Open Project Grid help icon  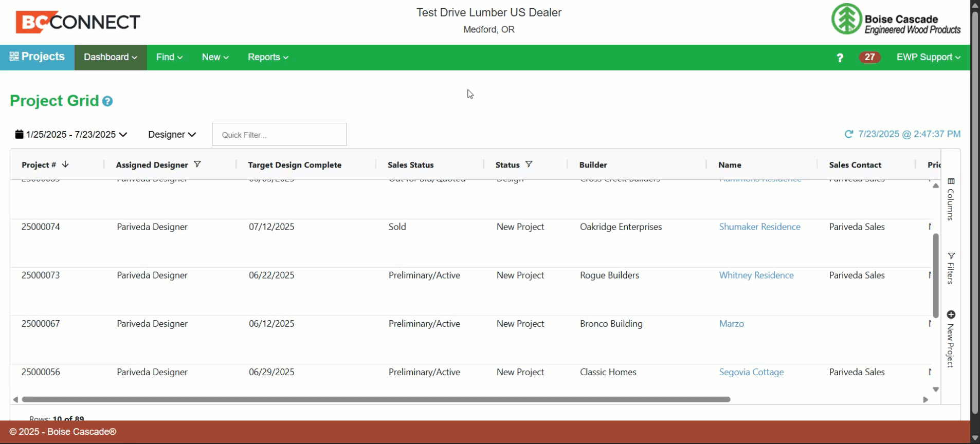coord(107,101)
